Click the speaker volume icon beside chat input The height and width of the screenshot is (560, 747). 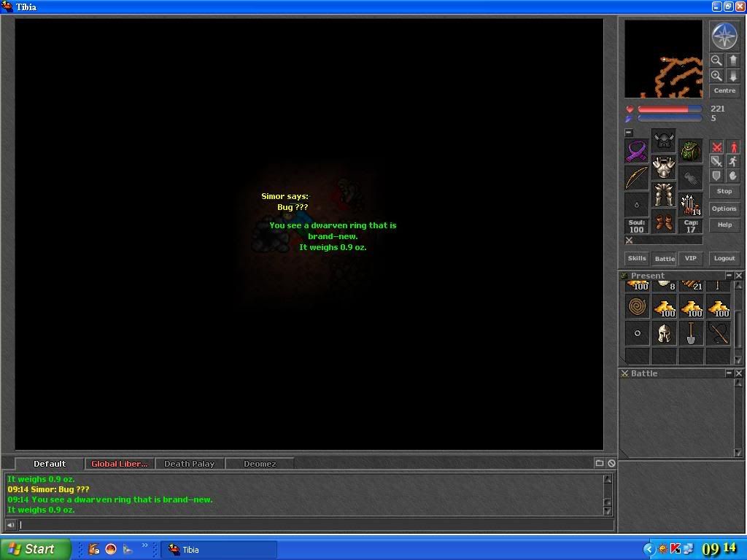(x=10, y=525)
